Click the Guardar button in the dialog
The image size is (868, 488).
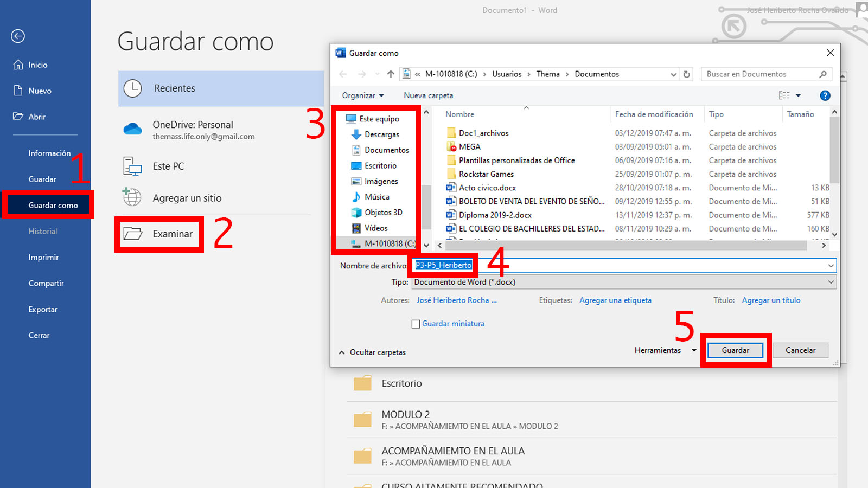[x=736, y=350]
